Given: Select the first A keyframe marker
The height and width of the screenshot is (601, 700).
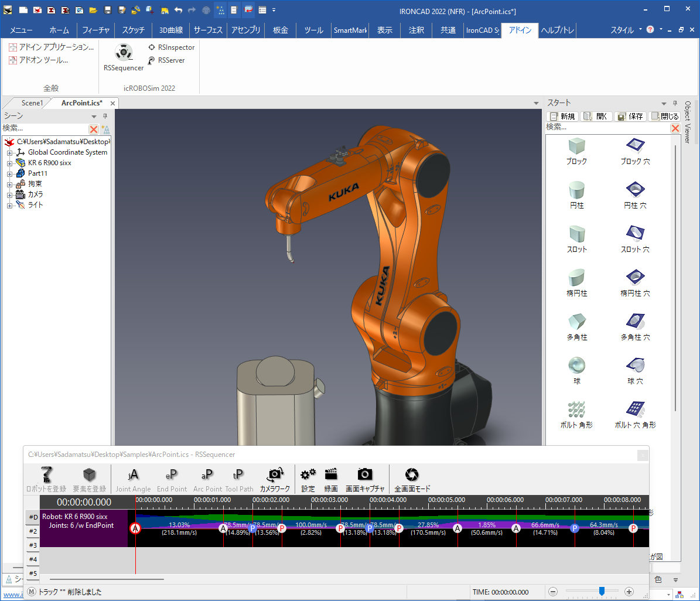Looking at the screenshot, I should tap(135, 528).
